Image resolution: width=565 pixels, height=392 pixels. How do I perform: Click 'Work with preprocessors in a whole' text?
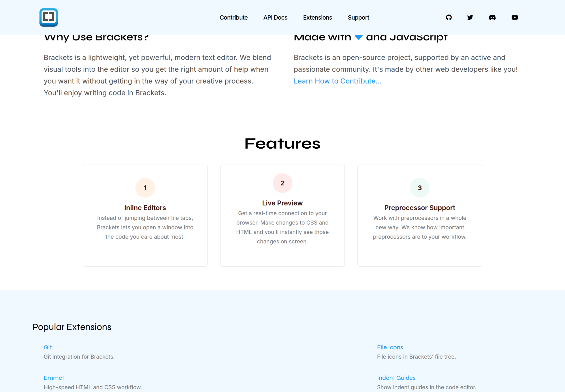(x=420, y=228)
